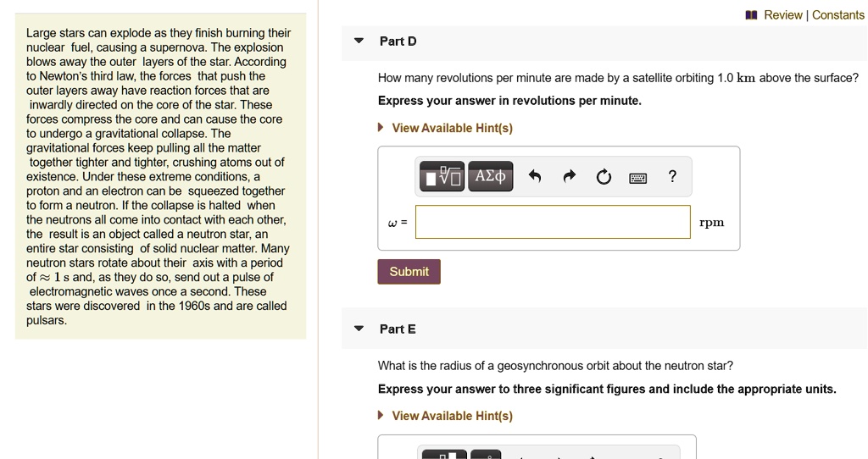Click the pulsar problem description panel
868x459 pixels.
click(x=160, y=176)
